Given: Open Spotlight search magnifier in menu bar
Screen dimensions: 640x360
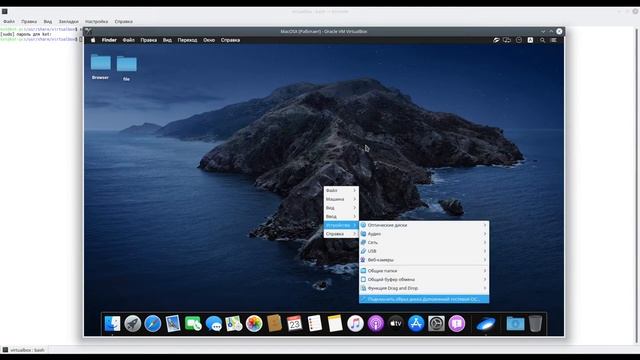Looking at the screenshot, I should 542,40.
